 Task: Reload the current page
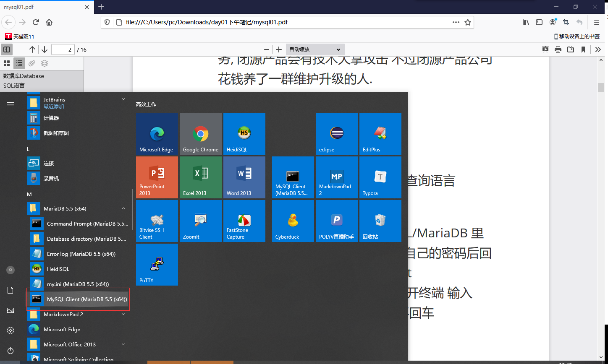[x=36, y=22]
